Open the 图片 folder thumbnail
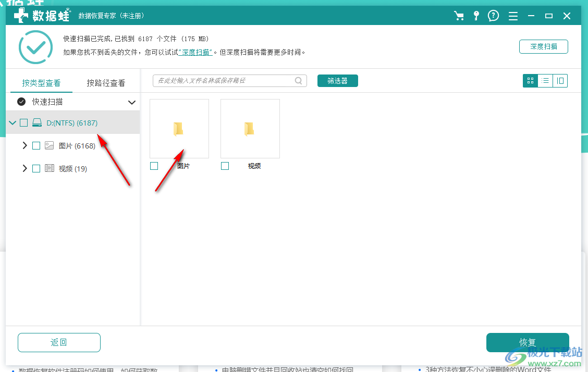 click(179, 129)
